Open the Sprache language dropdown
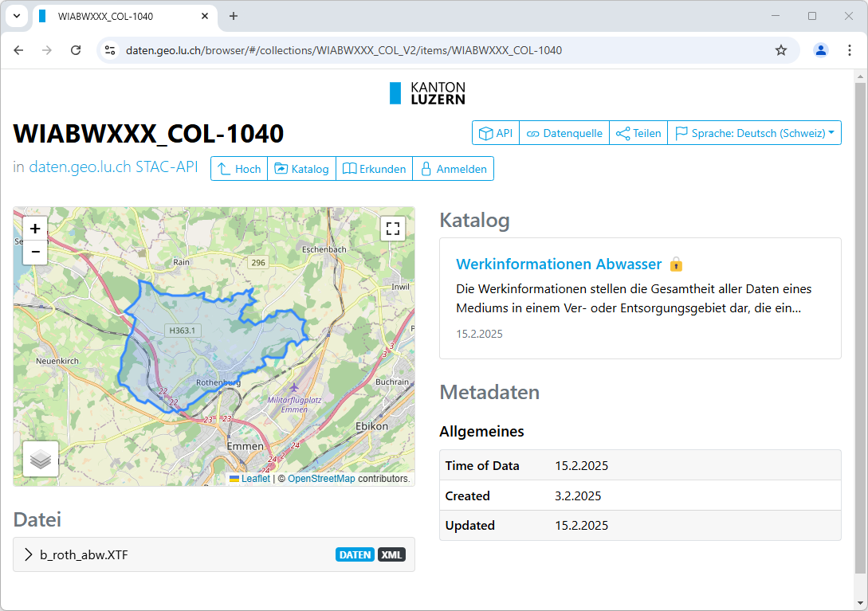 pyautogui.click(x=754, y=133)
